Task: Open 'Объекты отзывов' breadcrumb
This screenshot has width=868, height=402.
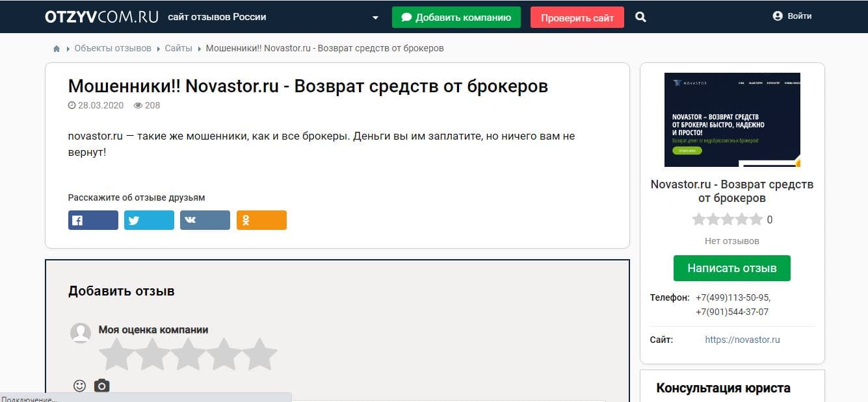Action: pos(112,49)
